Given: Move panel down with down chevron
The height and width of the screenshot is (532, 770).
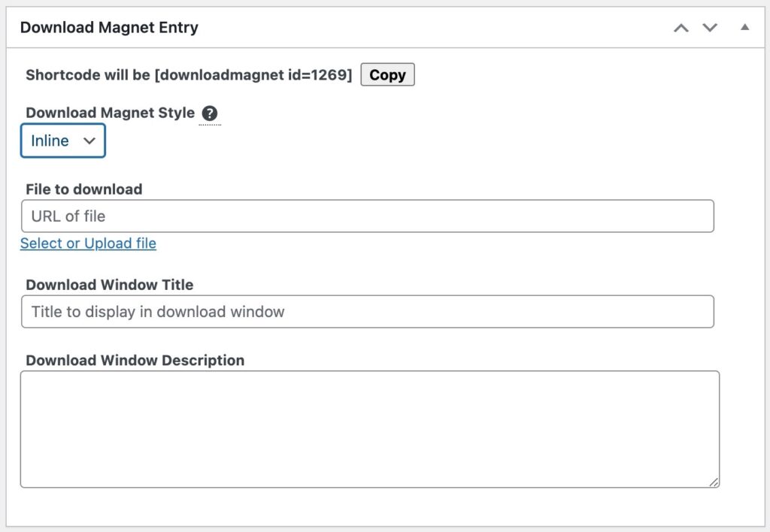Looking at the screenshot, I should coord(710,28).
